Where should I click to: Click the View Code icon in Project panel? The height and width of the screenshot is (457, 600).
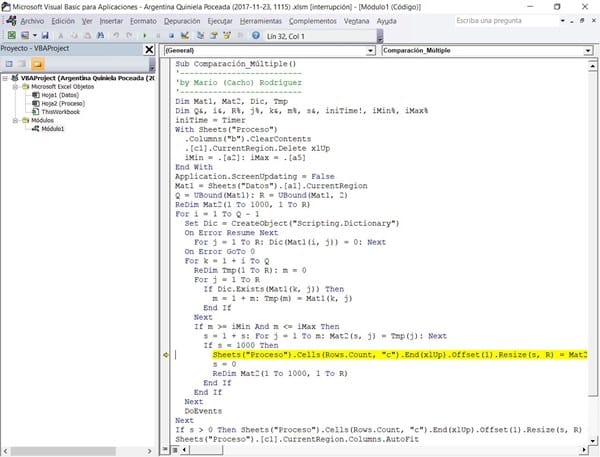pyautogui.click(x=8, y=62)
